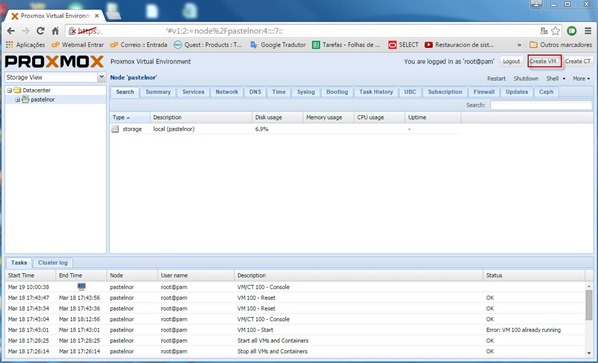
Task: Sort by the Type column header
Action: [x=130, y=117]
